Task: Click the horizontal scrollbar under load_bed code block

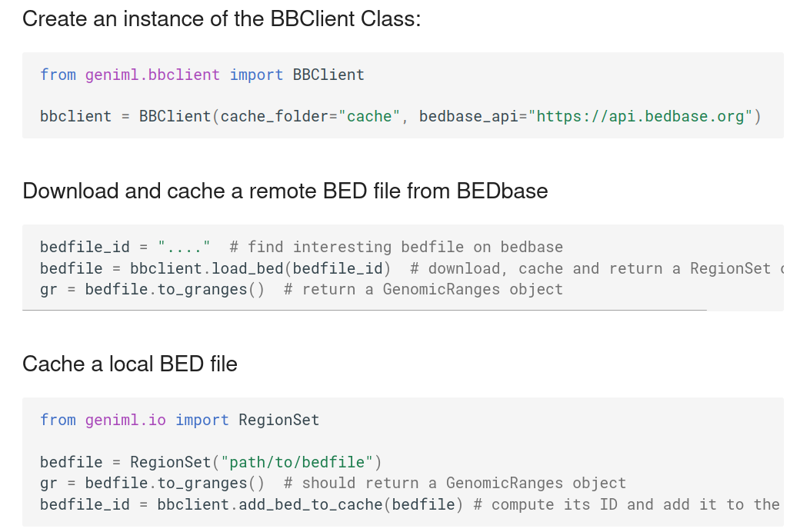Action: [x=364, y=310]
